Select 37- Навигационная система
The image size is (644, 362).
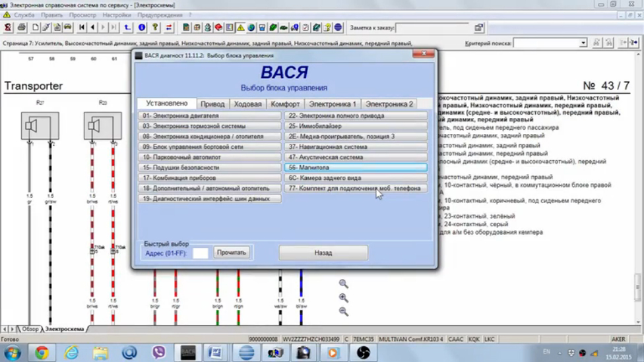356,146
